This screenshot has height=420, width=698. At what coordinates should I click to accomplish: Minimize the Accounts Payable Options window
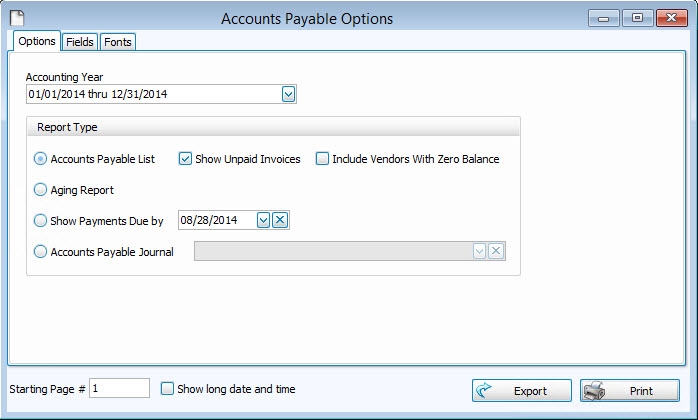(x=604, y=18)
